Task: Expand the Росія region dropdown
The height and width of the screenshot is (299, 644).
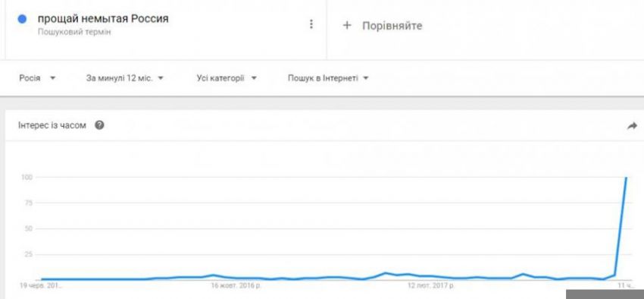Action: pos(37,78)
